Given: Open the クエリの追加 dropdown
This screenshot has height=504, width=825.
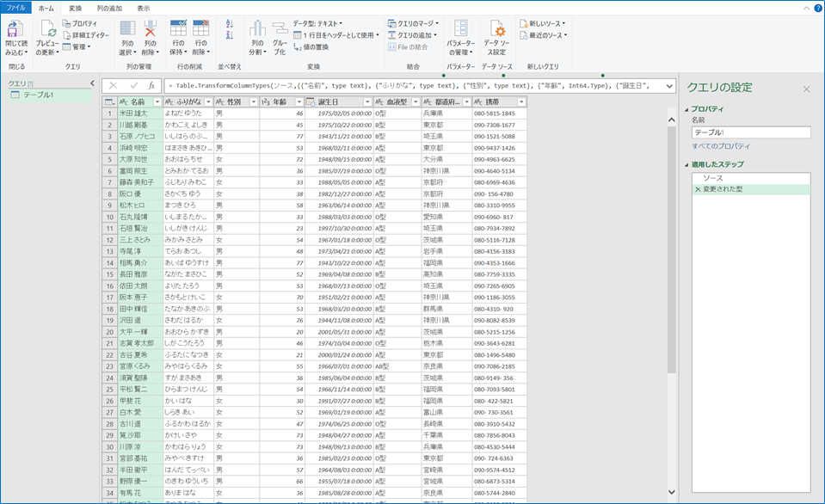Looking at the screenshot, I should click(x=412, y=35).
